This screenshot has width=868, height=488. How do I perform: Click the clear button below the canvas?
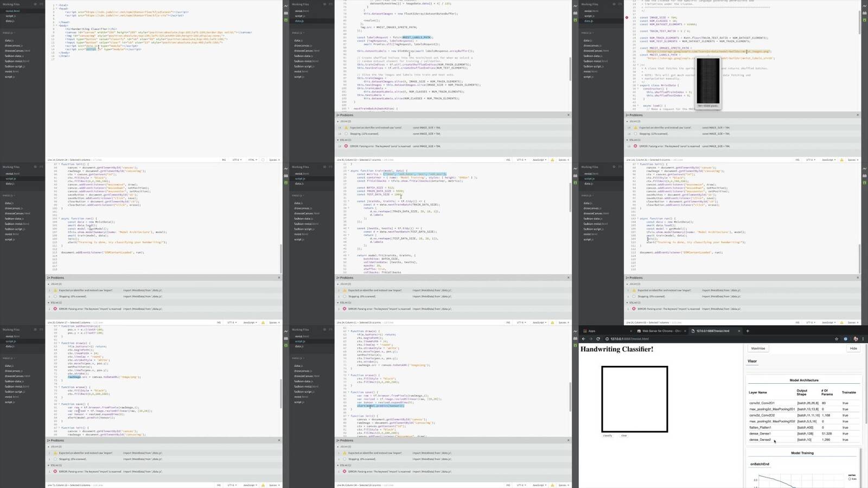tap(624, 435)
